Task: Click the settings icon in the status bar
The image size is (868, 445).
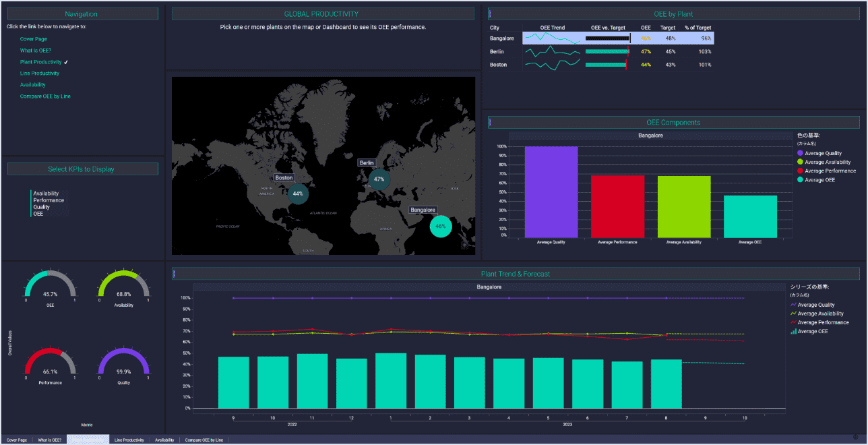Action: (x=856, y=437)
